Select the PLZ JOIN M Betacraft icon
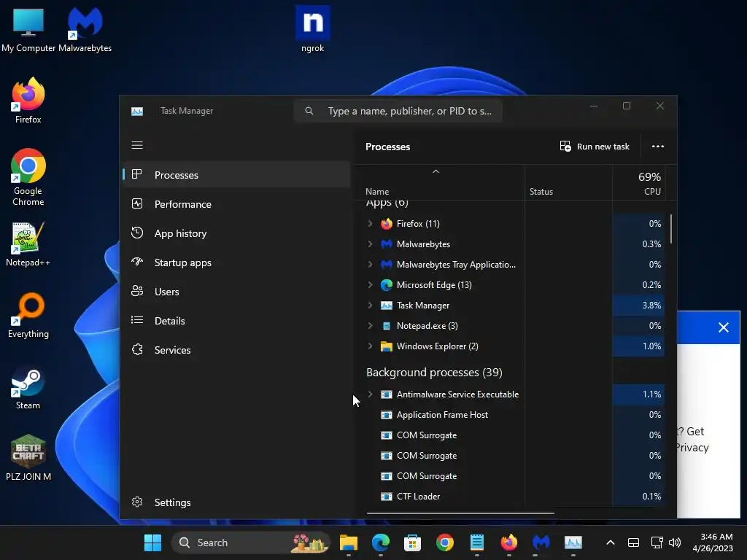This screenshot has width=747, height=560. click(28, 458)
